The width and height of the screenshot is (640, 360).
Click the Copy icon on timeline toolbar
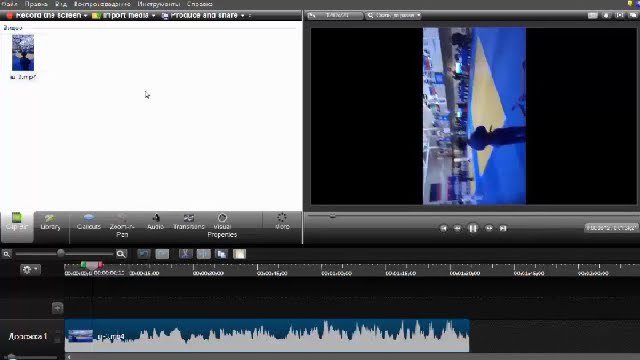click(222, 254)
